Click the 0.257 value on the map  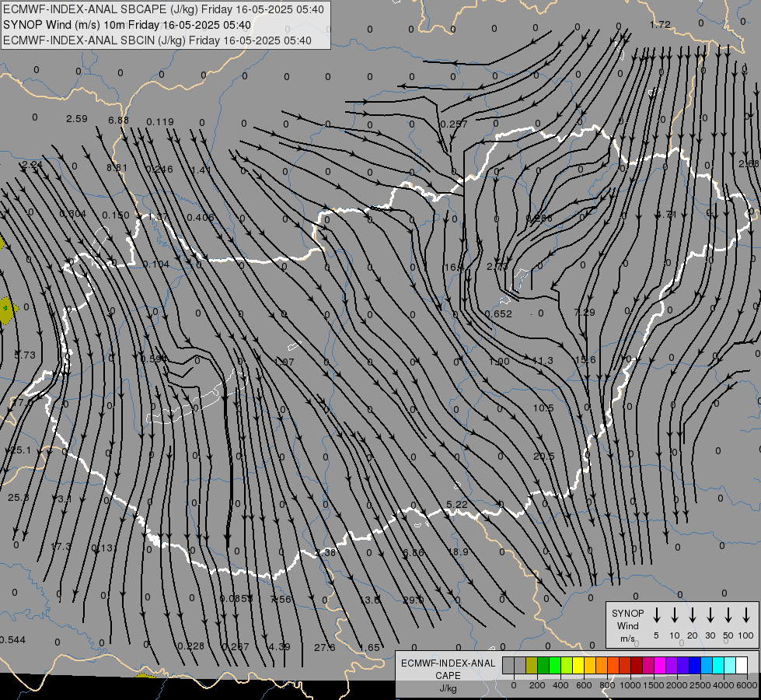(x=454, y=124)
